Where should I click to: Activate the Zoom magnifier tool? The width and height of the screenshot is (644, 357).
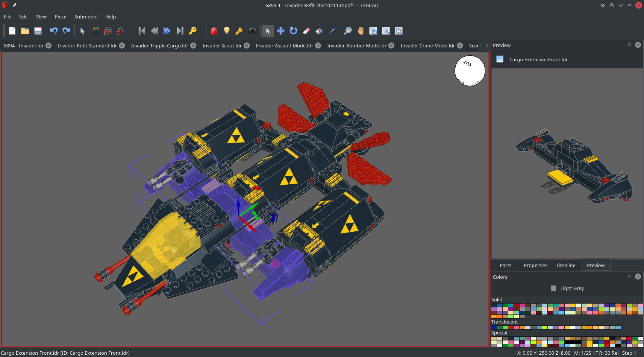click(x=348, y=31)
